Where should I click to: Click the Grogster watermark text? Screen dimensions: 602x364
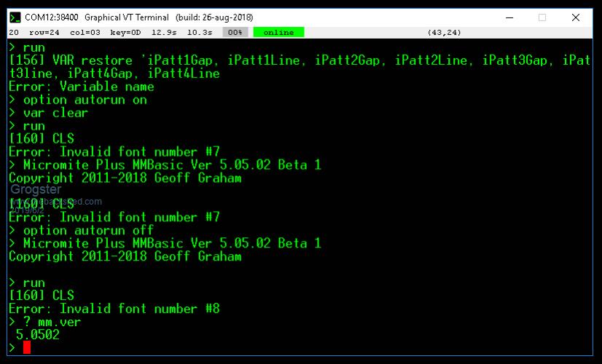tap(36, 190)
